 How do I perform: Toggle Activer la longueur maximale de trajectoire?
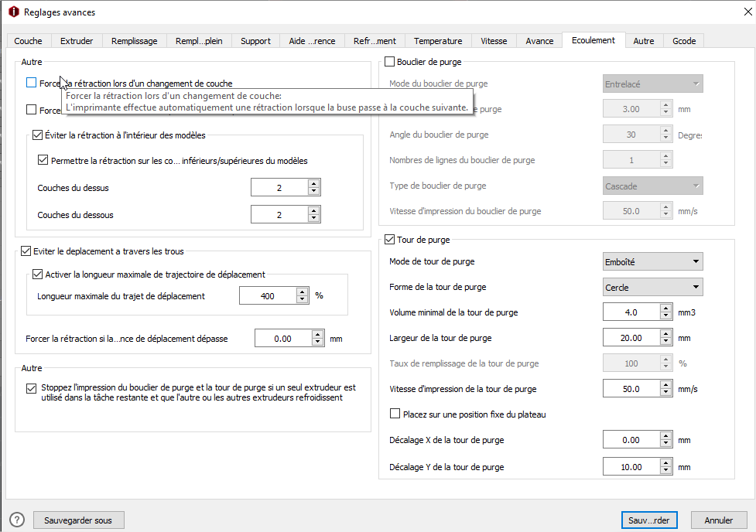click(x=38, y=275)
